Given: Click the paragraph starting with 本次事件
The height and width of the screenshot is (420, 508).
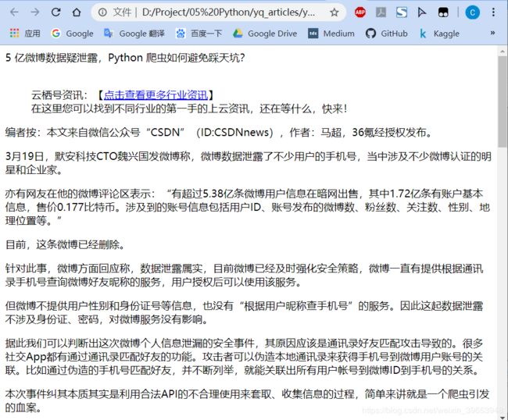Looking at the screenshot, I should [x=248, y=401].
